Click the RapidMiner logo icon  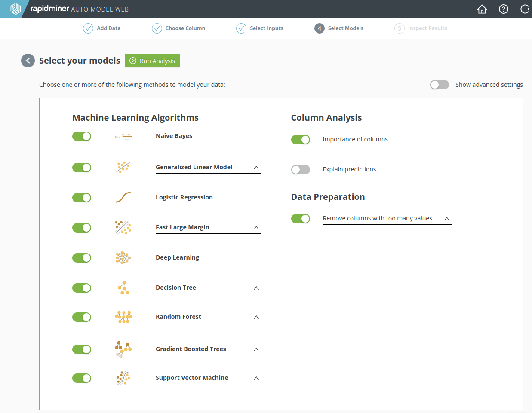tap(15, 9)
